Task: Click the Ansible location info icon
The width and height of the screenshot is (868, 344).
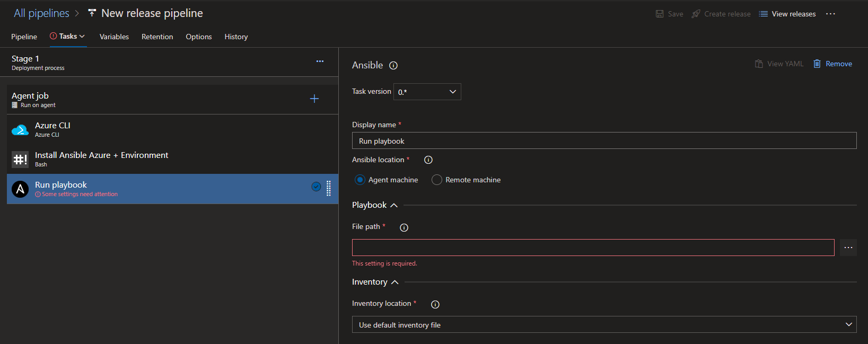Action: (428, 160)
